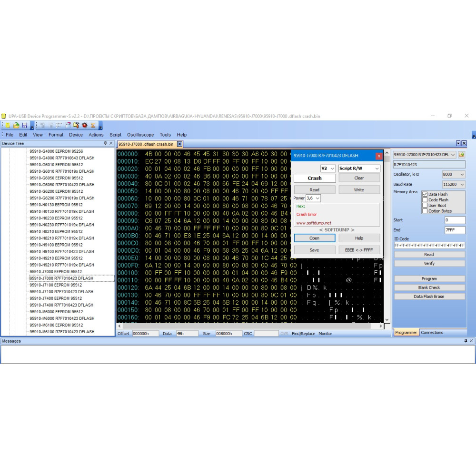
Task: Click the greyed paste toolbar icon
Action: coord(51,125)
